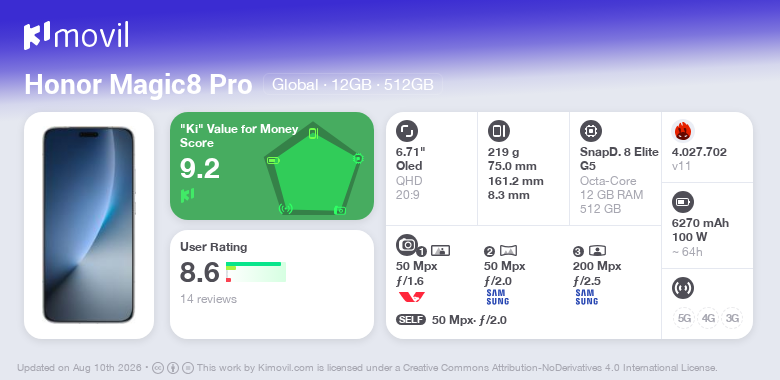This screenshot has width=780, height=380.
Task: Click the Kimovil logo
Action: pyautogui.click(x=76, y=36)
